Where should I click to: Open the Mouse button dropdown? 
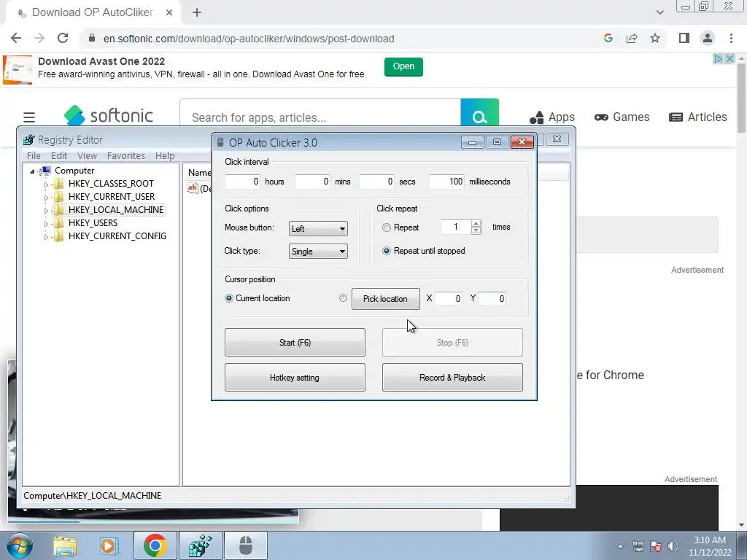318,228
